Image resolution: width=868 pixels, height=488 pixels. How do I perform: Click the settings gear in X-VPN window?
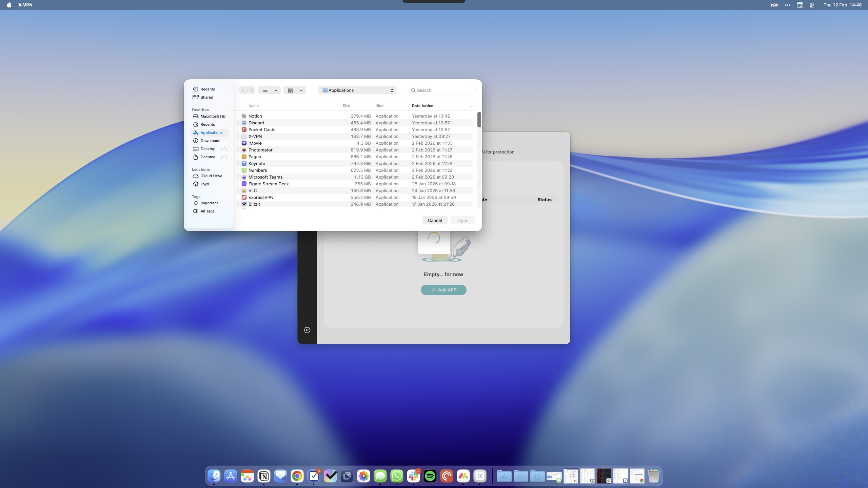(307, 330)
